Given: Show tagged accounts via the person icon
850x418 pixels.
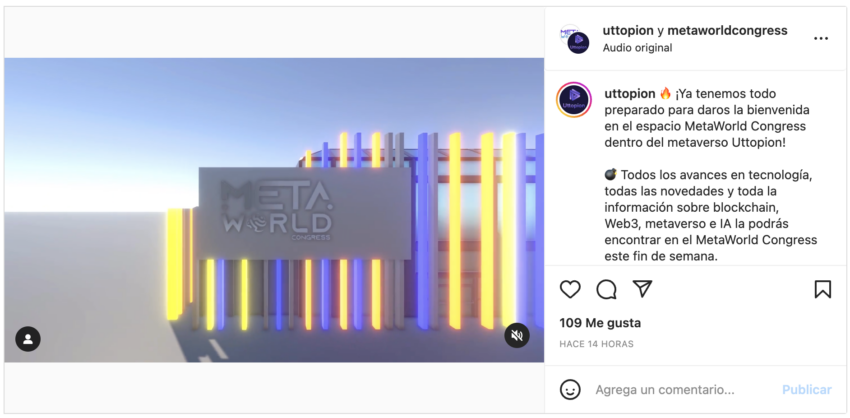Looking at the screenshot, I should click(28, 339).
